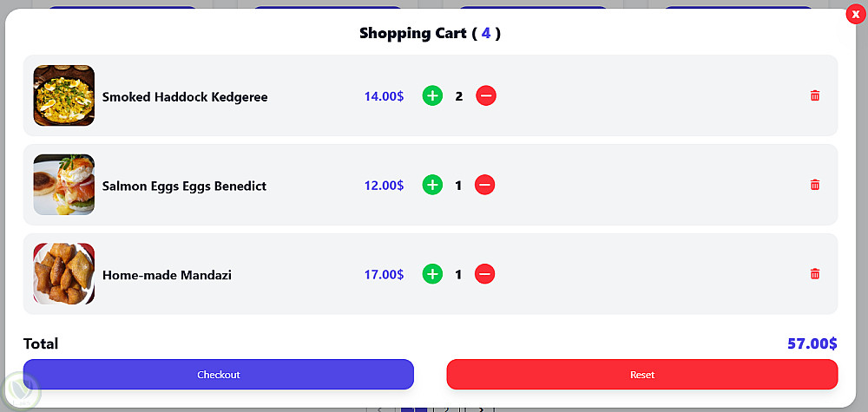
Task: Reset the shopping cart
Action: click(642, 375)
